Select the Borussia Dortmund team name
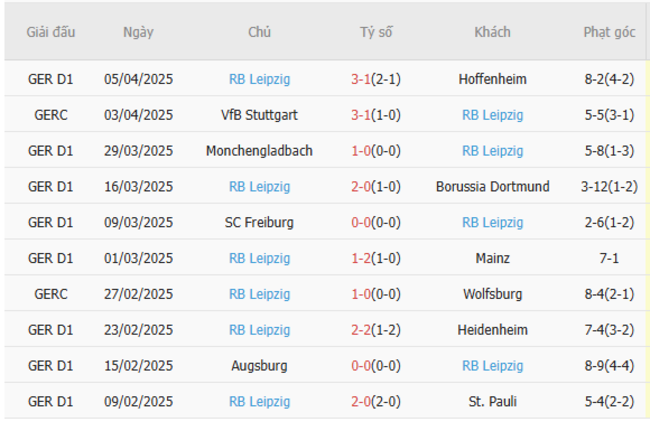Screen dimensions: 650x431 (x=492, y=187)
